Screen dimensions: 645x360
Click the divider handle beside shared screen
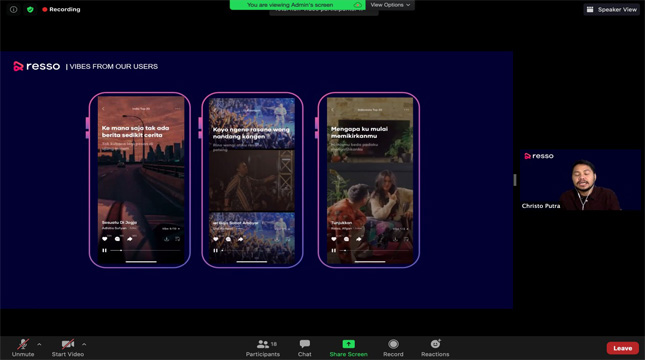(515, 180)
